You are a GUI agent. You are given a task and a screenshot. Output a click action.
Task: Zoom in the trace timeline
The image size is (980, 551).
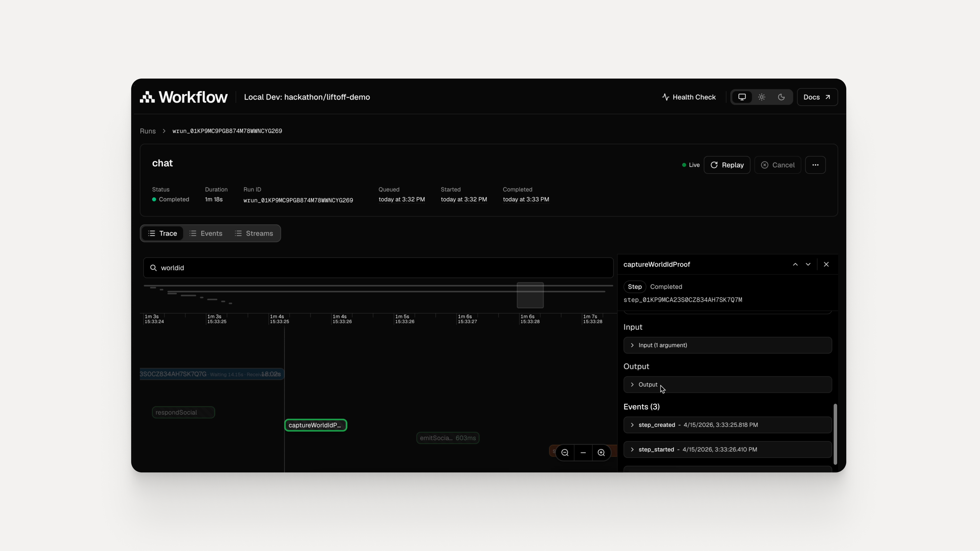[x=601, y=453]
